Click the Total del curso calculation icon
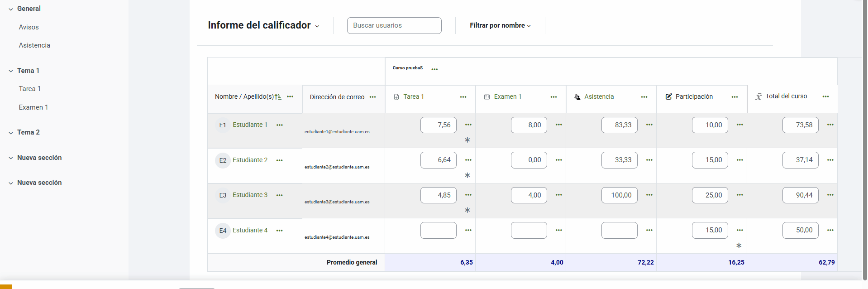Viewport: 868px width, 289px height. tap(758, 96)
